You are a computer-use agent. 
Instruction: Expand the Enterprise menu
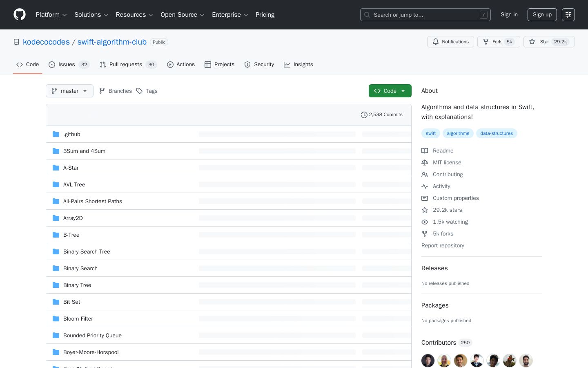pos(230,15)
